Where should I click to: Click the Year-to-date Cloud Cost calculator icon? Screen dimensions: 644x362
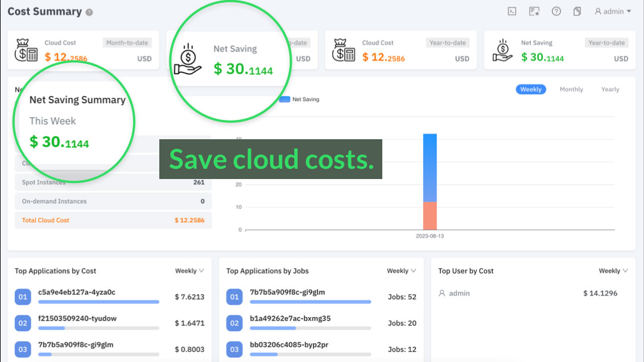[x=344, y=51]
